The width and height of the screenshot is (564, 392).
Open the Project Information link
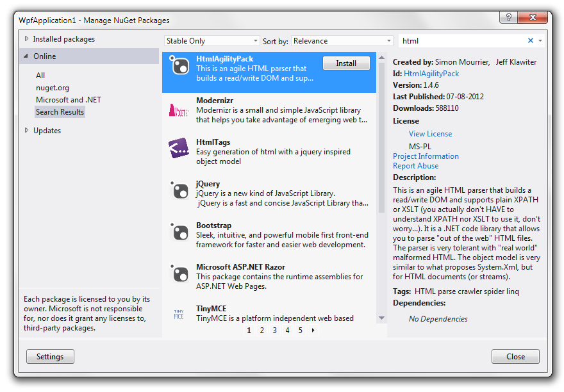click(426, 156)
